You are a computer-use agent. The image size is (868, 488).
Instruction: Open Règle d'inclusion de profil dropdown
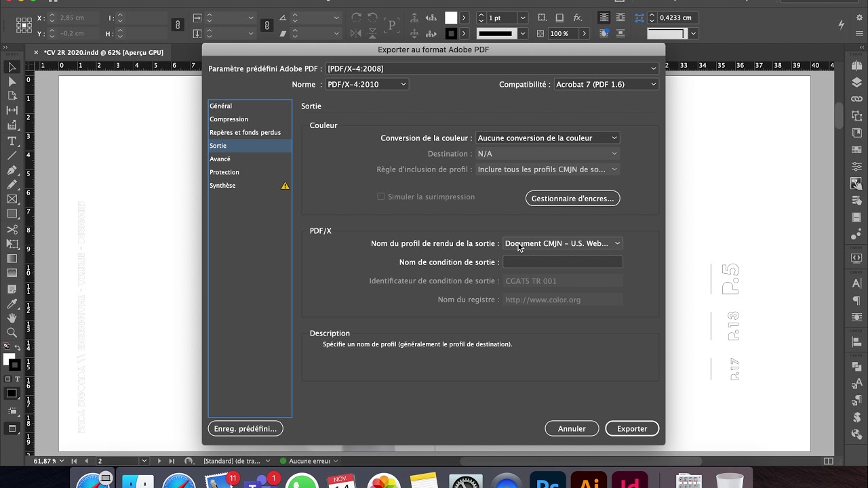547,169
